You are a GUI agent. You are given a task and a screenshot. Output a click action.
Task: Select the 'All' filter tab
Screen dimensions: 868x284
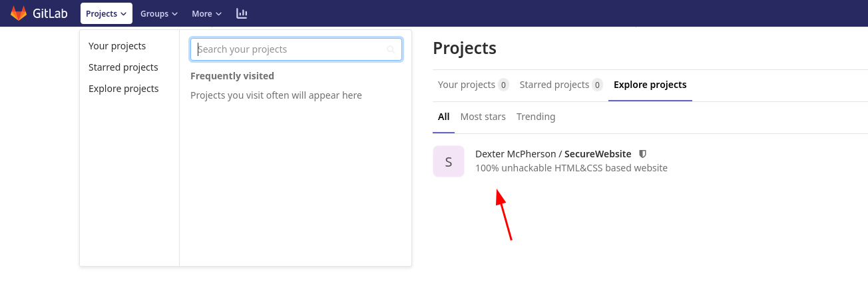tap(443, 117)
